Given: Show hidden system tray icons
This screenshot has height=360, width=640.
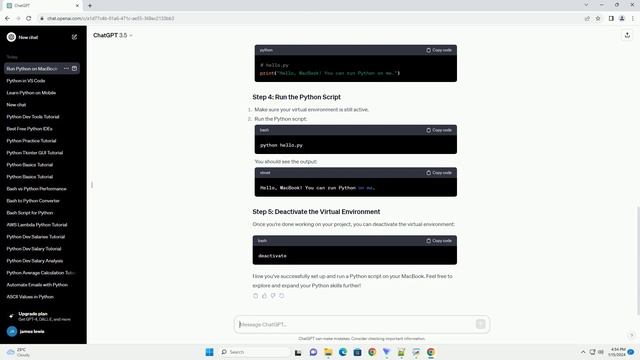Looking at the screenshot, I should (x=583, y=352).
